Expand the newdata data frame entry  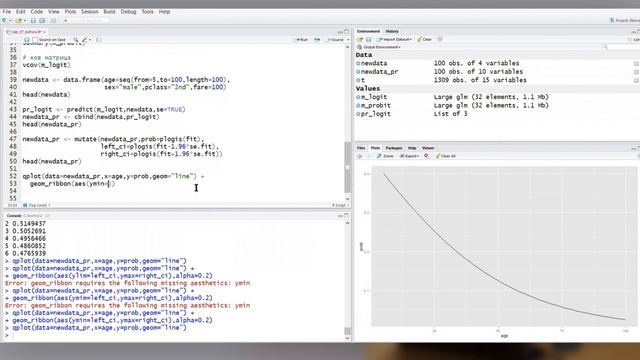click(x=358, y=63)
